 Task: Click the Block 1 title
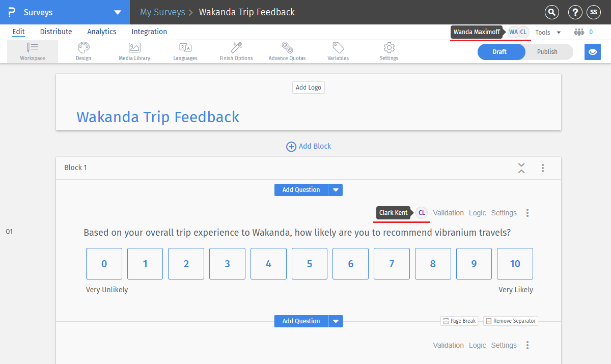tap(75, 167)
